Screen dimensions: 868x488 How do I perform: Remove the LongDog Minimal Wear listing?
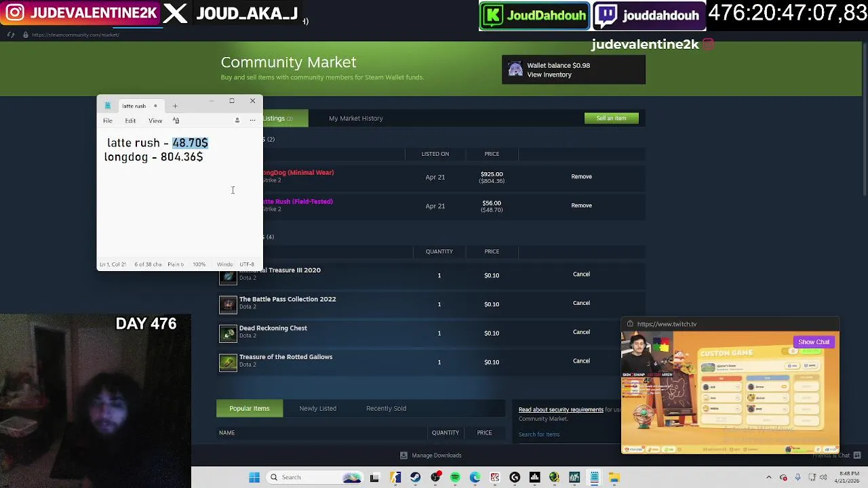click(581, 177)
